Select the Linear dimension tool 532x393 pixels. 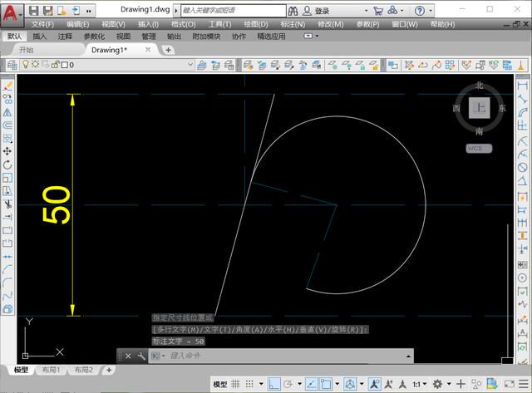(523, 86)
